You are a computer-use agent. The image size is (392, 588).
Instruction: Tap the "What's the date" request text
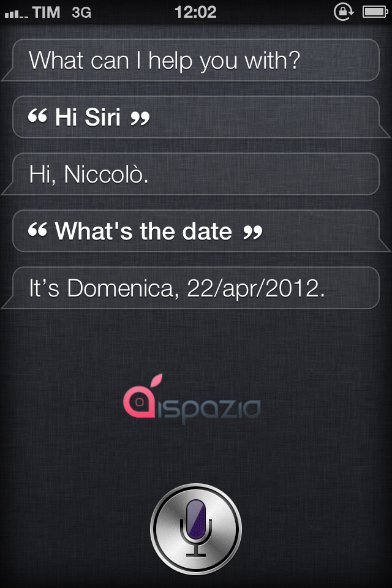pyautogui.click(x=143, y=231)
